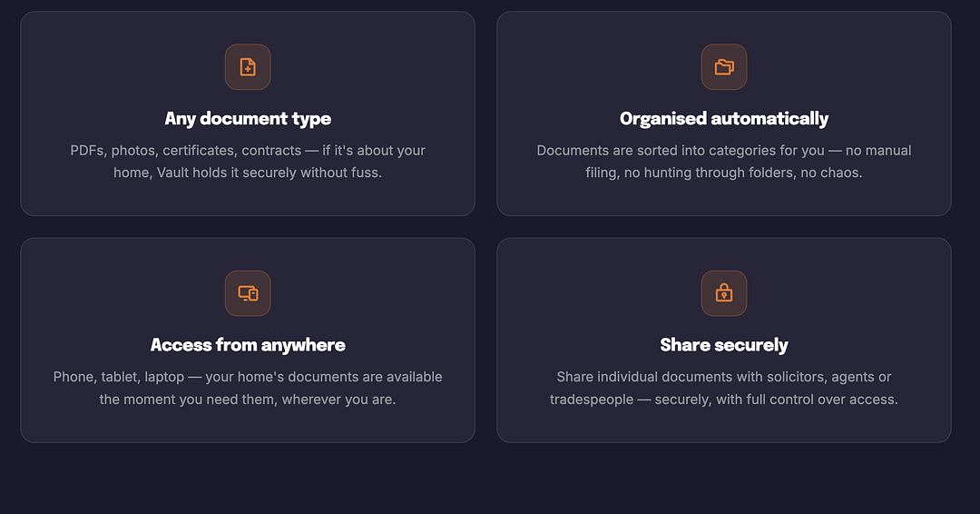The height and width of the screenshot is (514, 980).
Task: Click the line 'filing, no hunting through folders, no chaos.'
Action: pyautogui.click(x=724, y=173)
